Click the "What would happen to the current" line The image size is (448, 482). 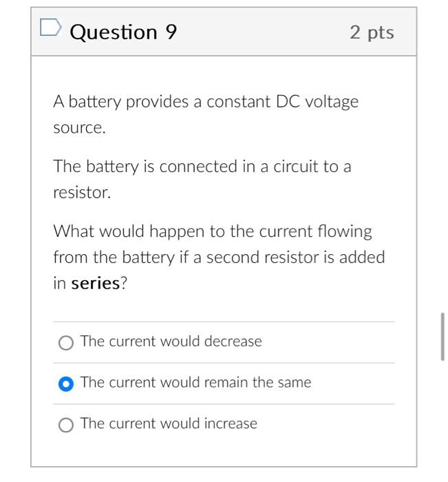click(x=183, y=231)
